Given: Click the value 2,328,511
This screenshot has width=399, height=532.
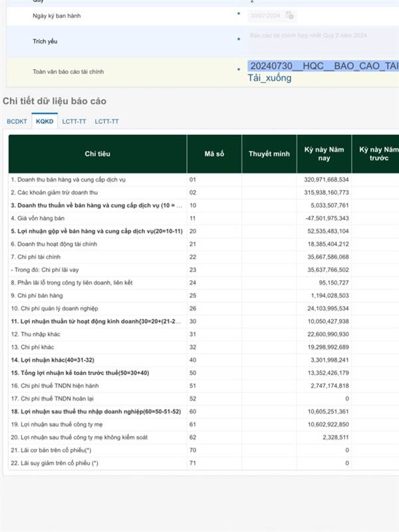Looking at the screenshot, I should 336,438.
